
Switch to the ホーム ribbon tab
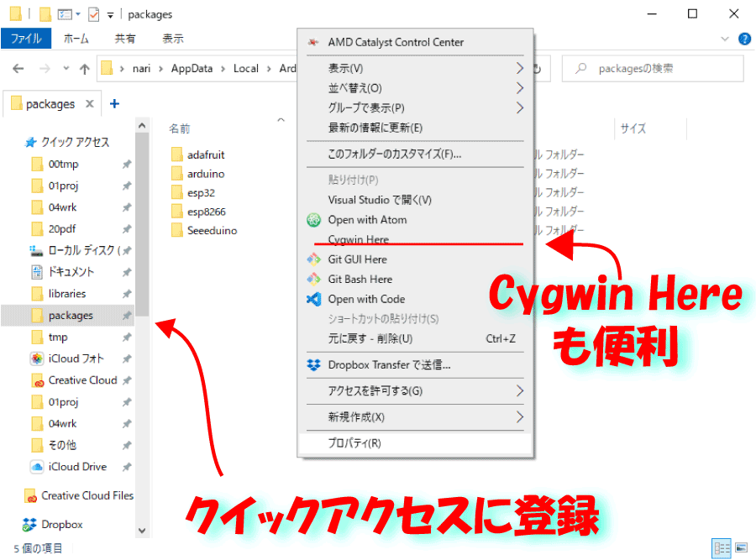tap(76, 39)
